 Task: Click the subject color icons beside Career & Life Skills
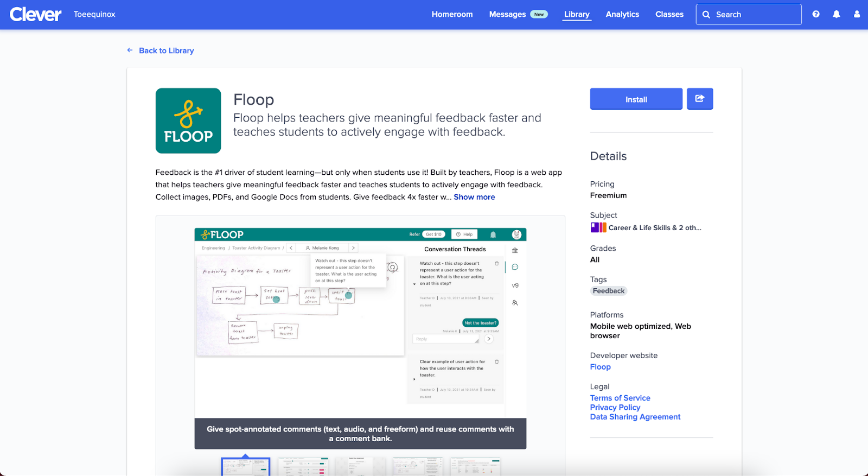point(598,227)
